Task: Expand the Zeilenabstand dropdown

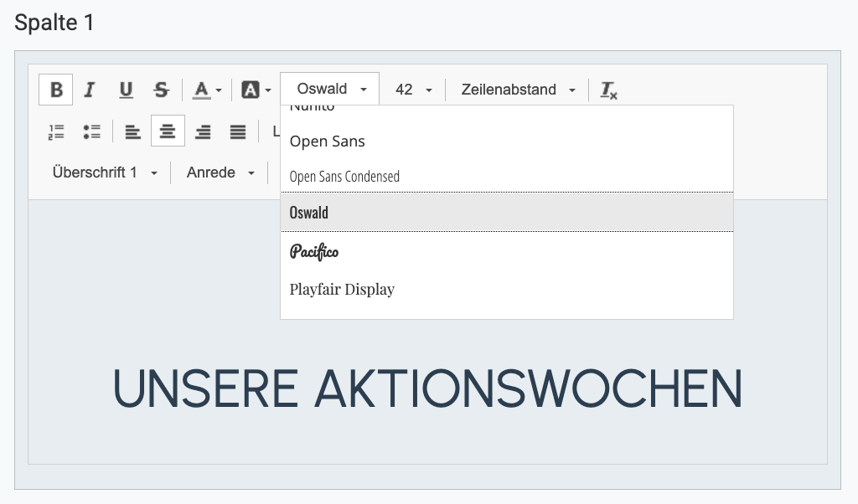Action: 518,90
